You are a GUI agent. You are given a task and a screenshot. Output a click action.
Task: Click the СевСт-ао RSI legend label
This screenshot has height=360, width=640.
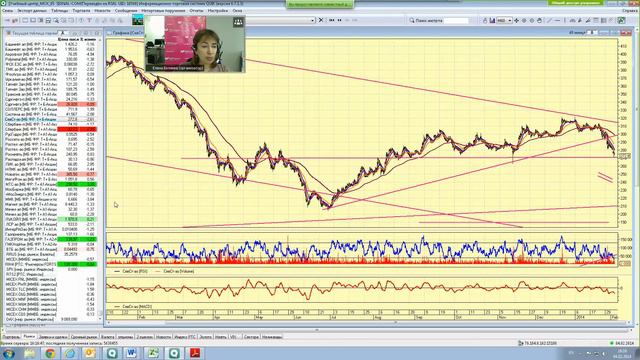tap(135, 271)
